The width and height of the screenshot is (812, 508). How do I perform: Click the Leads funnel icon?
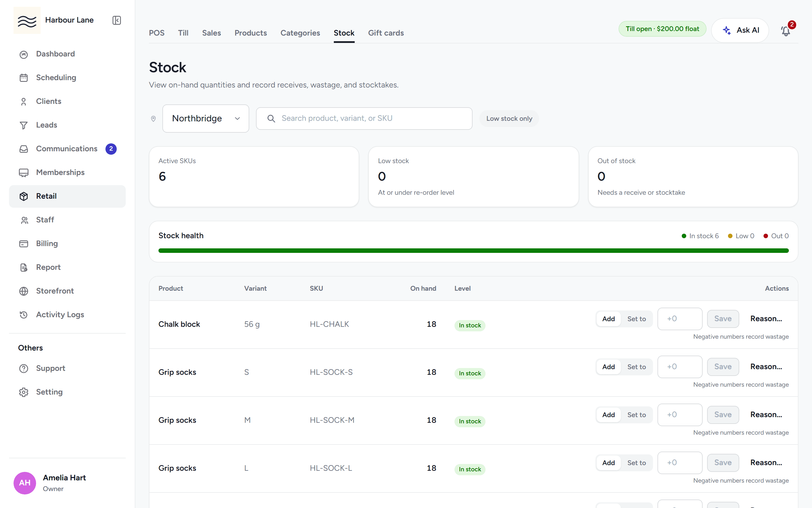[23, 125]
